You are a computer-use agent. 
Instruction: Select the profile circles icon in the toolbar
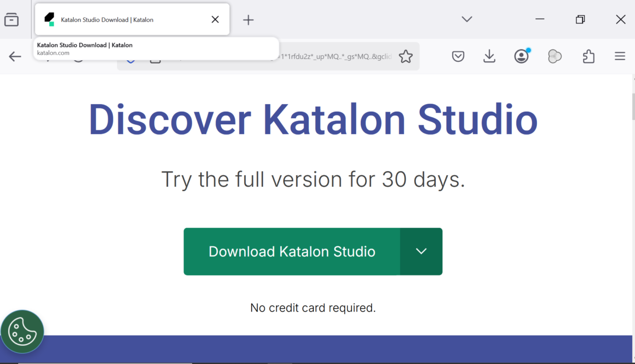(x=555, y=56)
